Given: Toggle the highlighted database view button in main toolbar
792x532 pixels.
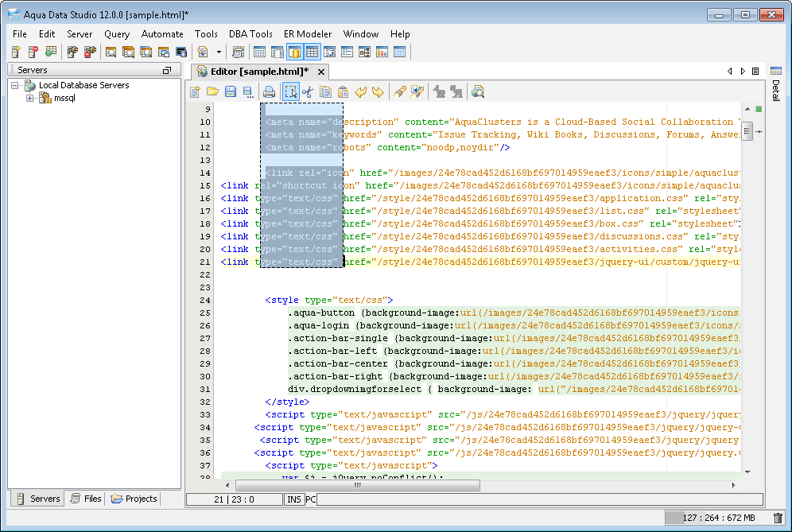Looking at the screenshot, I should coord(294,52).
